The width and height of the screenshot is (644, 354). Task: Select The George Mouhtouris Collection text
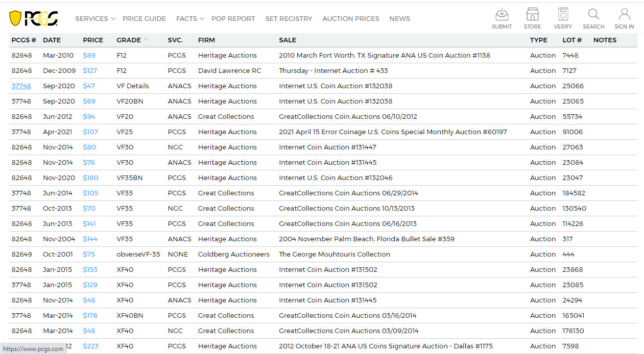pos(335,254)
